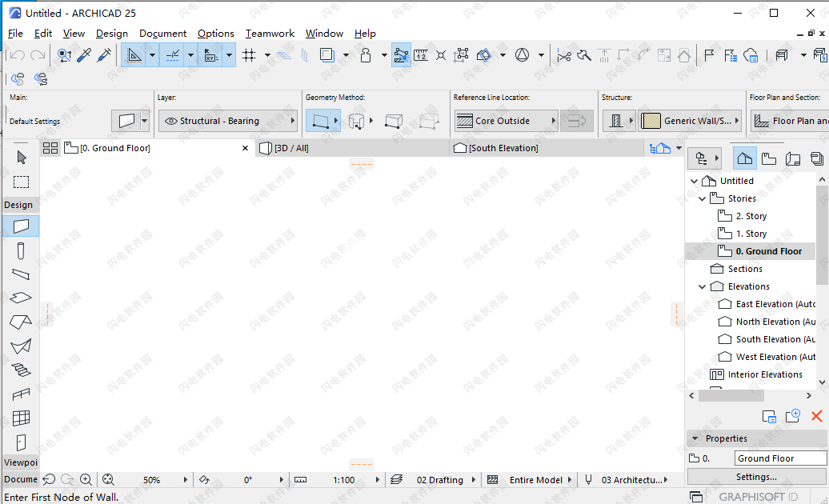Click the GRAPHISOFT ID button
Screen dimensions: 829x504
(x=758, y=497)
